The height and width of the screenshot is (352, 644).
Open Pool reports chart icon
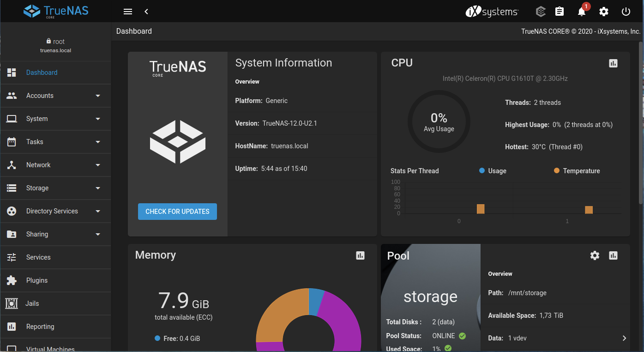(x=613, y=255)
